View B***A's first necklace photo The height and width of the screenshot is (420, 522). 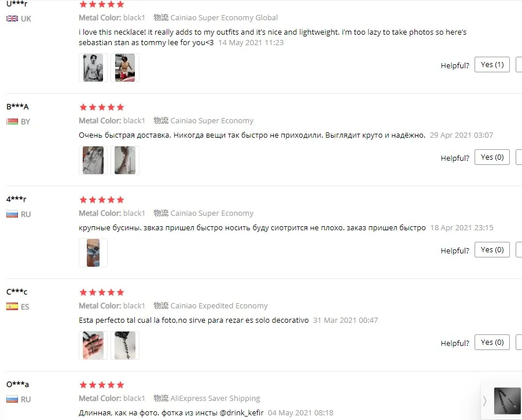coord(93,160)
